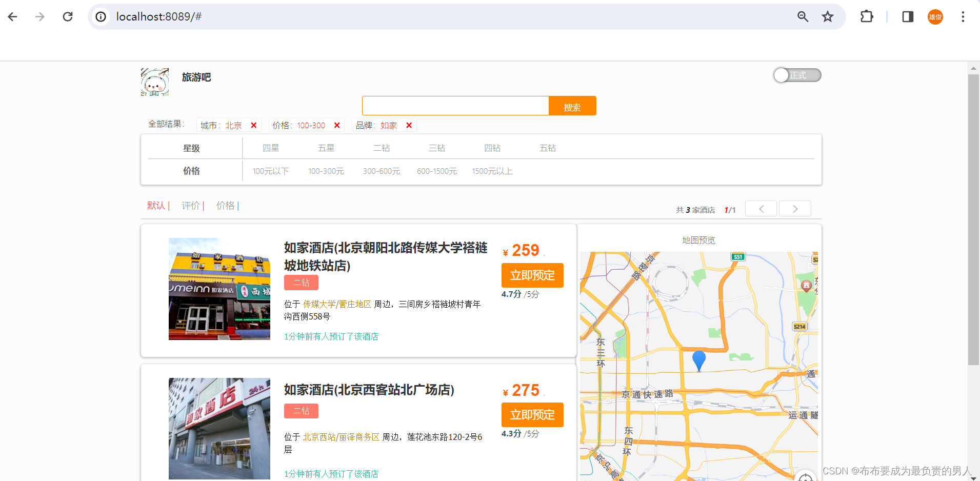Go forward in browser history
Image resolution: width=980 pixels, height=481 pixels.
pyautogui.click(x=40, y=17)
